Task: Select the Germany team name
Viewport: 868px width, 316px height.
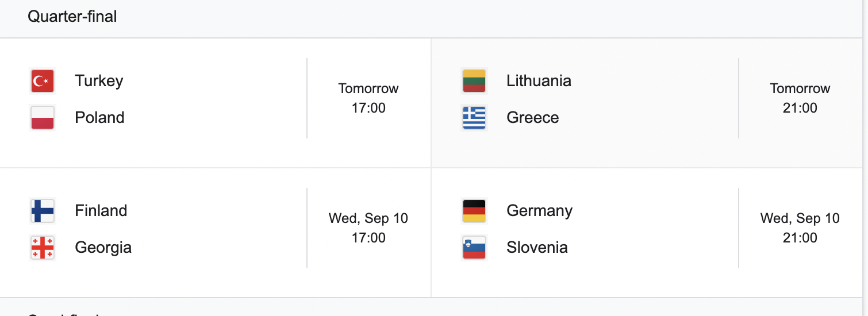Action: coord(539,211)
